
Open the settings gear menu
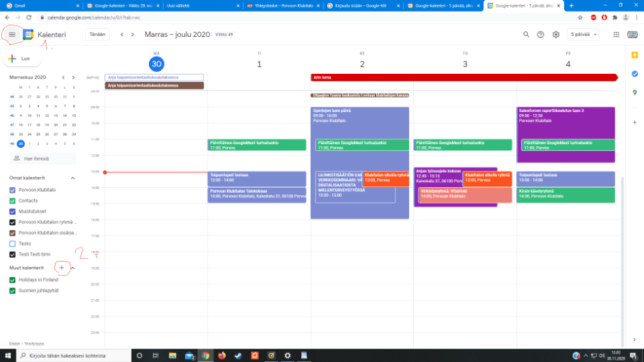[x=556, y=34]
